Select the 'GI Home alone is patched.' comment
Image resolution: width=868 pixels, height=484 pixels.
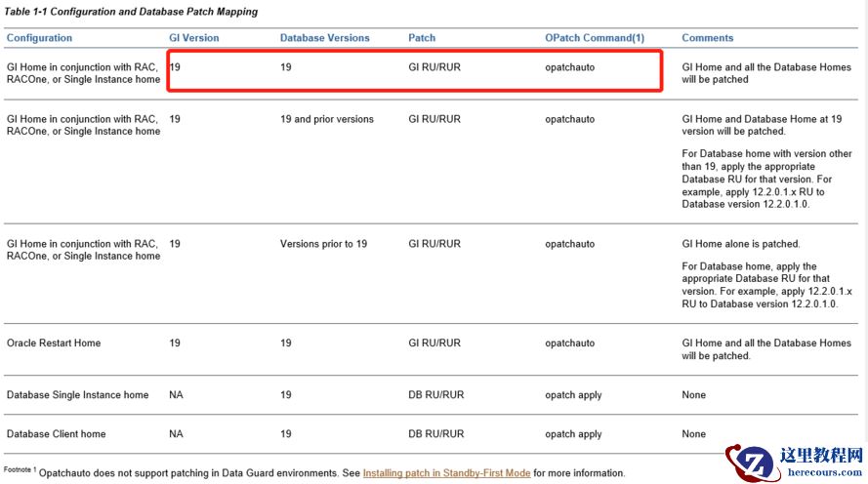pyautogui.click(x=741, y=244)
